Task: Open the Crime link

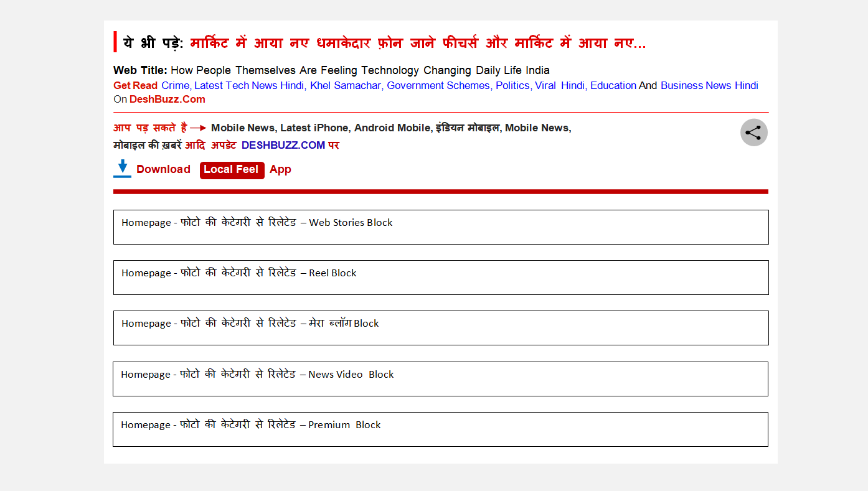Action: [x=176, y=86]
